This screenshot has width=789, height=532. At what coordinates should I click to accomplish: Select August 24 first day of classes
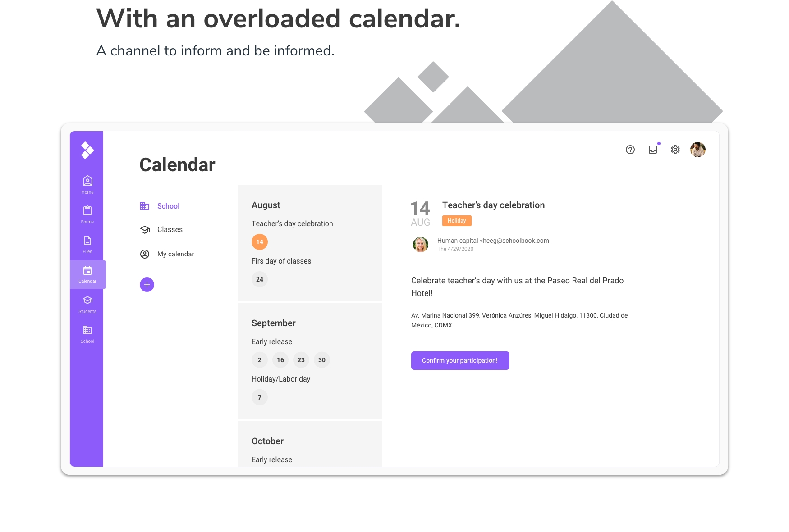coord(260,279)
